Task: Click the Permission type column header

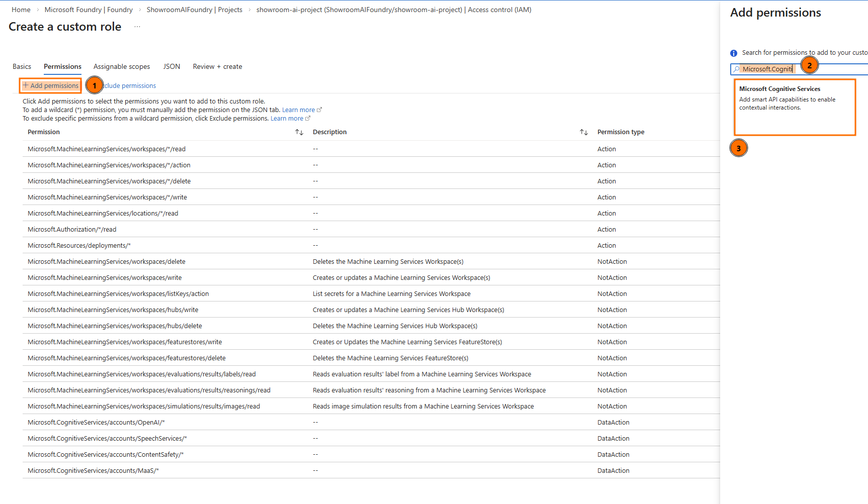Action: pos(621,132)
